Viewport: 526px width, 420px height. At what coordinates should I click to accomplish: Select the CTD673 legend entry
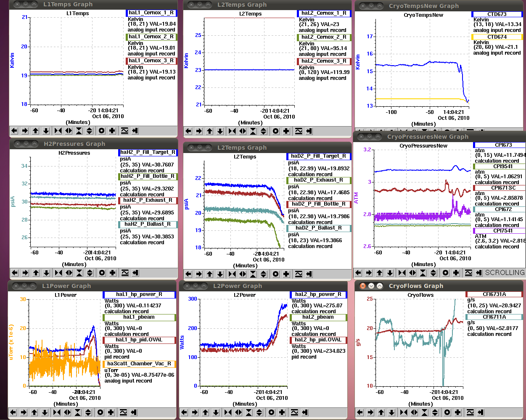497,14
